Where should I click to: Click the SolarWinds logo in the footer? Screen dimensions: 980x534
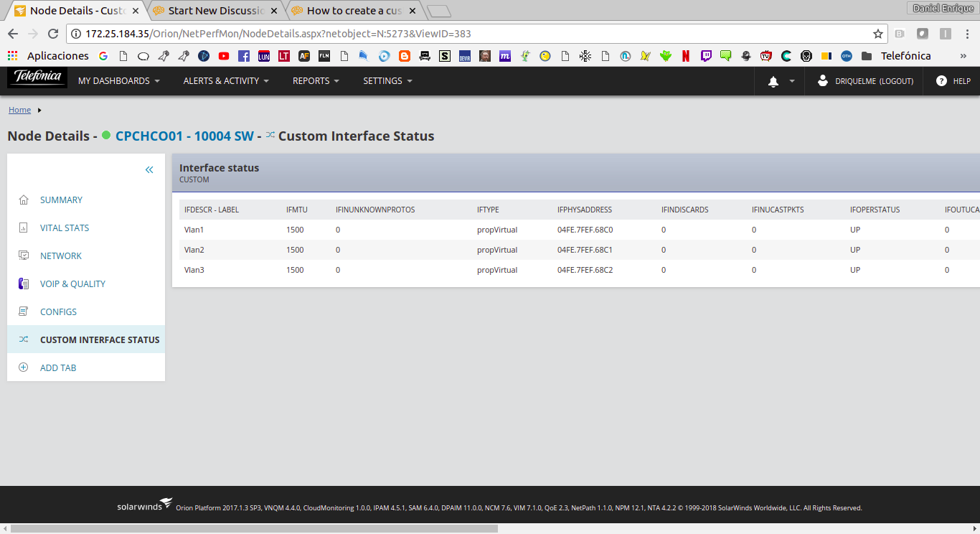(x=145, y=505)
